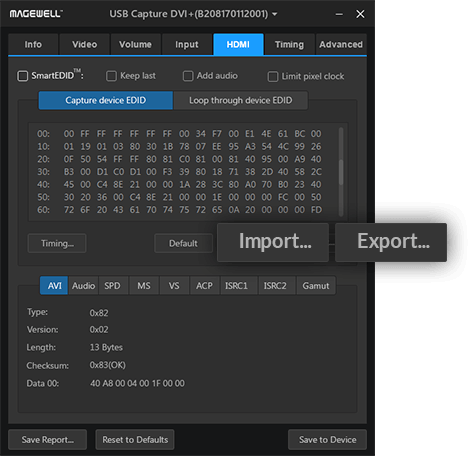469x456 pixels.
Task: Open the VS infoframe tab
Action: coord(174,285)
